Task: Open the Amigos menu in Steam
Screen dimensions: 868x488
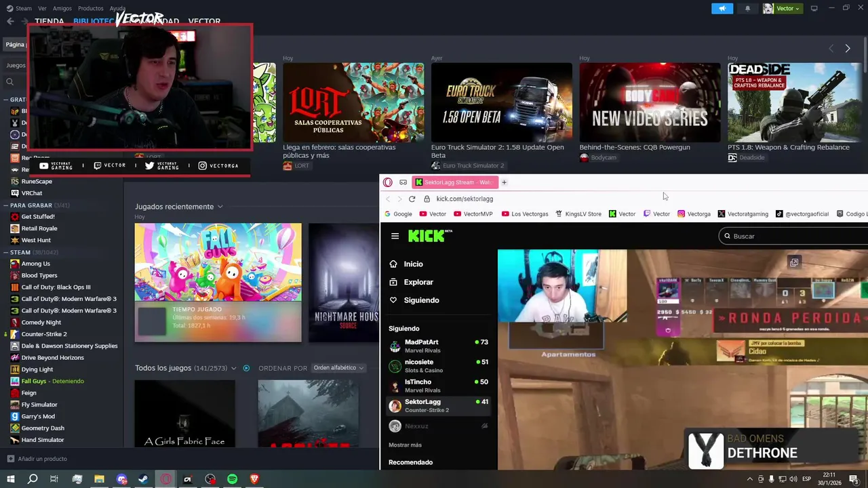Action: (x=62, y=8)
